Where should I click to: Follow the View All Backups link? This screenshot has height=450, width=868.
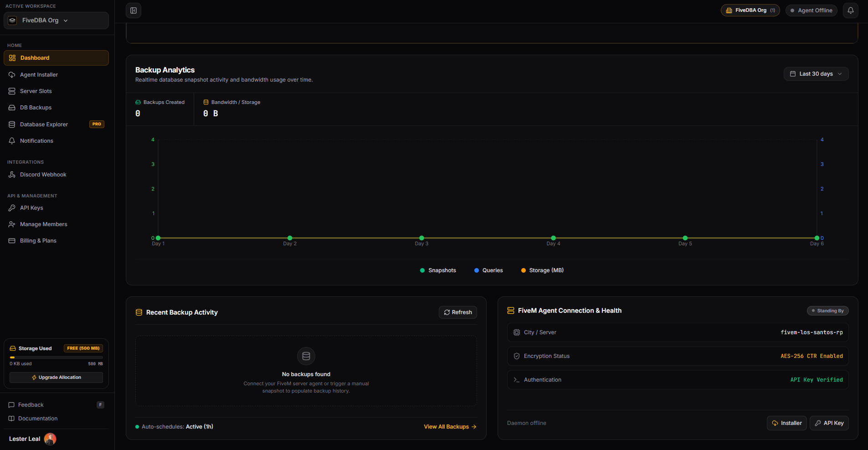pos(450,427)
